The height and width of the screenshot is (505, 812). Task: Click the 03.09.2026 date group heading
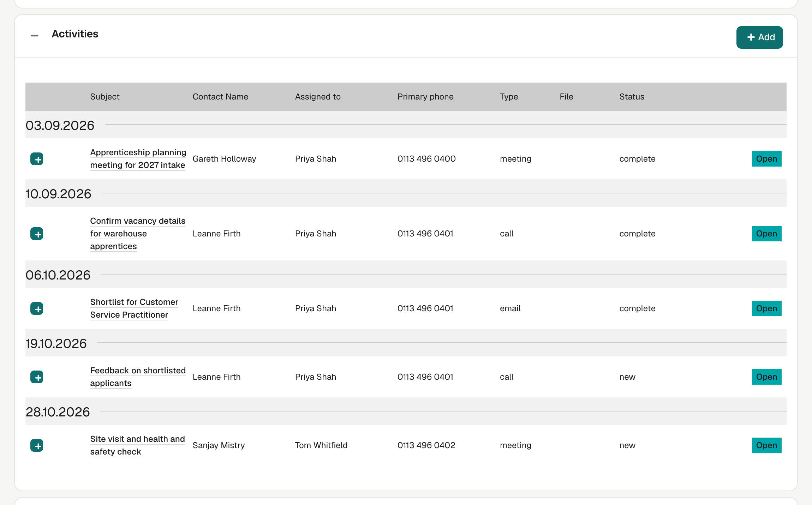coord(60,125)
